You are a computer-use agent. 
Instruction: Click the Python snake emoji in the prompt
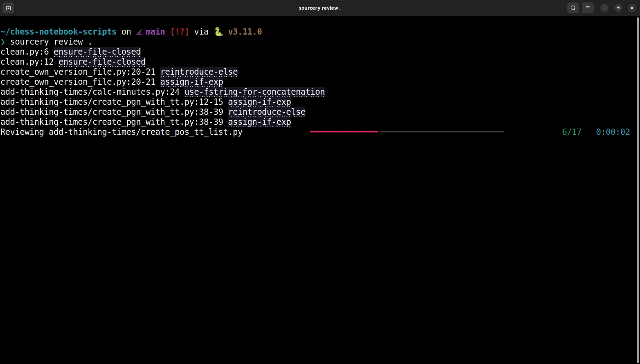(x=218, y=32)
